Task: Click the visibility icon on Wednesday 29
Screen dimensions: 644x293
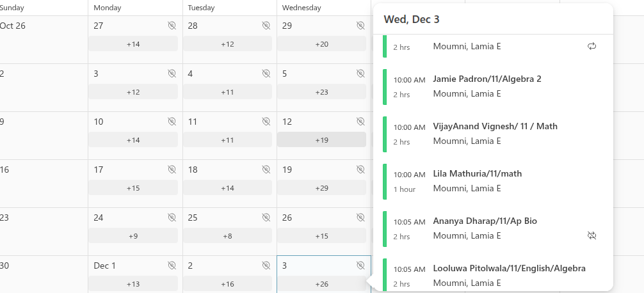Action: pos(360,26)
